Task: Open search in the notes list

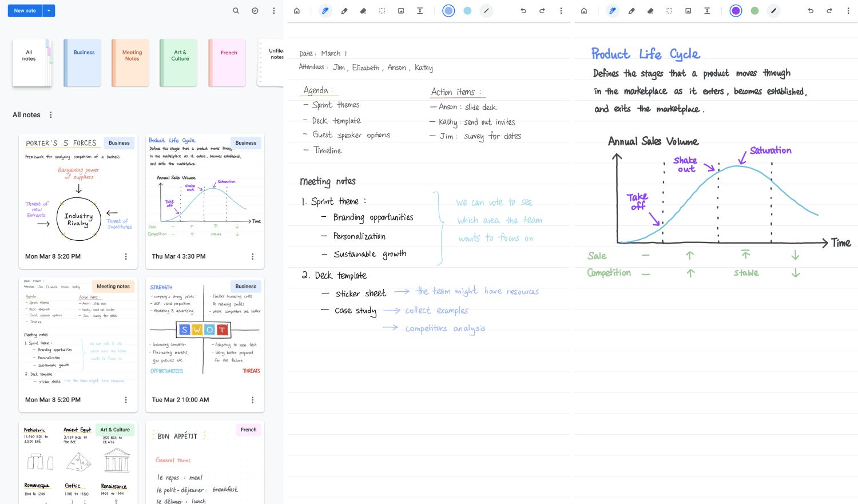Action: 236,11
